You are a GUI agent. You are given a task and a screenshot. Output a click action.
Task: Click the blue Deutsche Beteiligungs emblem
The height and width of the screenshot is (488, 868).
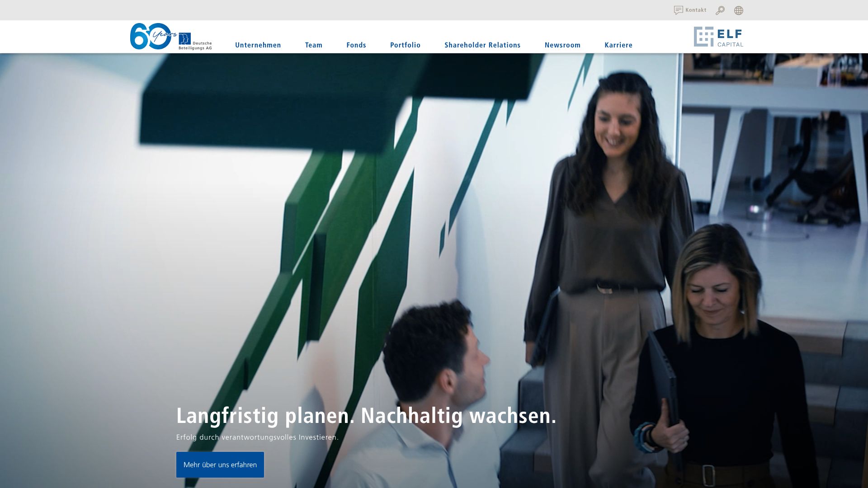(x=184, y=38)
